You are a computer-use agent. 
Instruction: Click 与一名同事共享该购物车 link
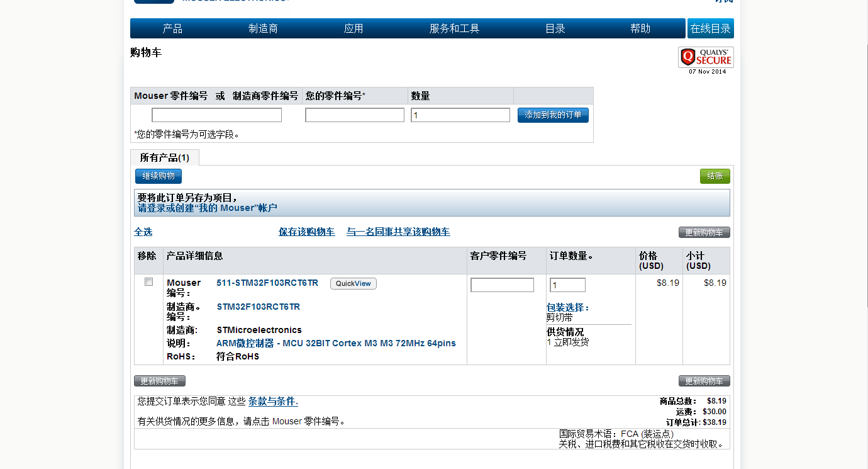(x=398, y=232)
